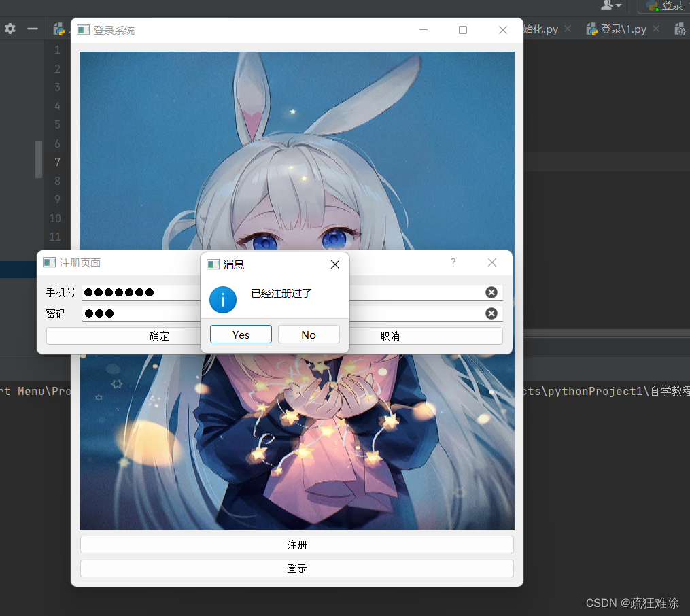Click the 登录 button at bottom of 登录系统
Screen dimensions: 690x616
point(296,568)
